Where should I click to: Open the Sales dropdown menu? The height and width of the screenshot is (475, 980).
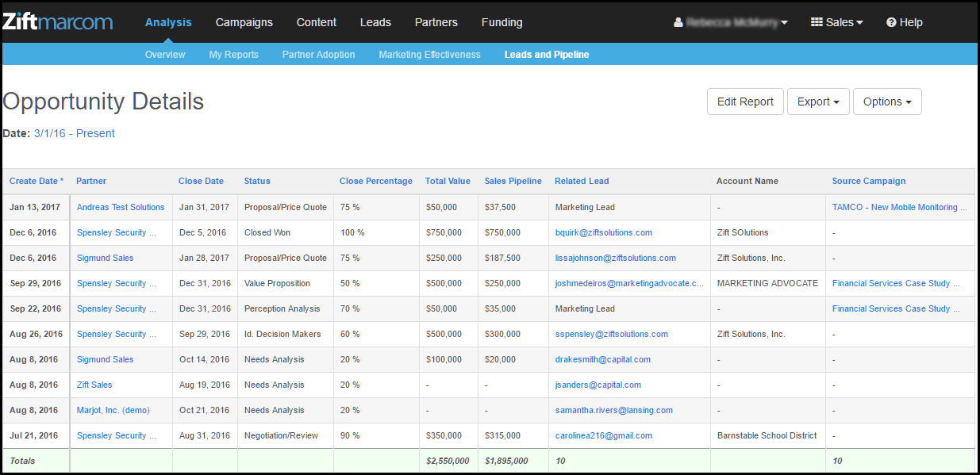[x=837, y=22]
